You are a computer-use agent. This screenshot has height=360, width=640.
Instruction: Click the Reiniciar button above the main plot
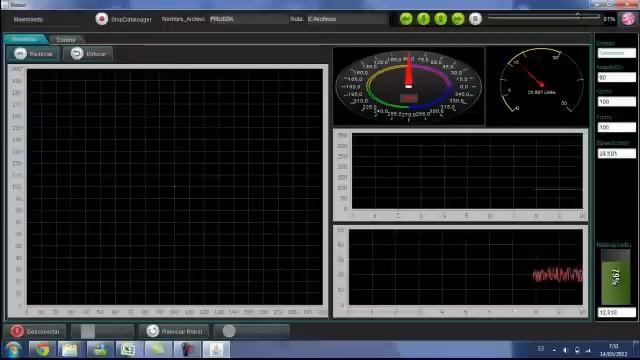33,54
